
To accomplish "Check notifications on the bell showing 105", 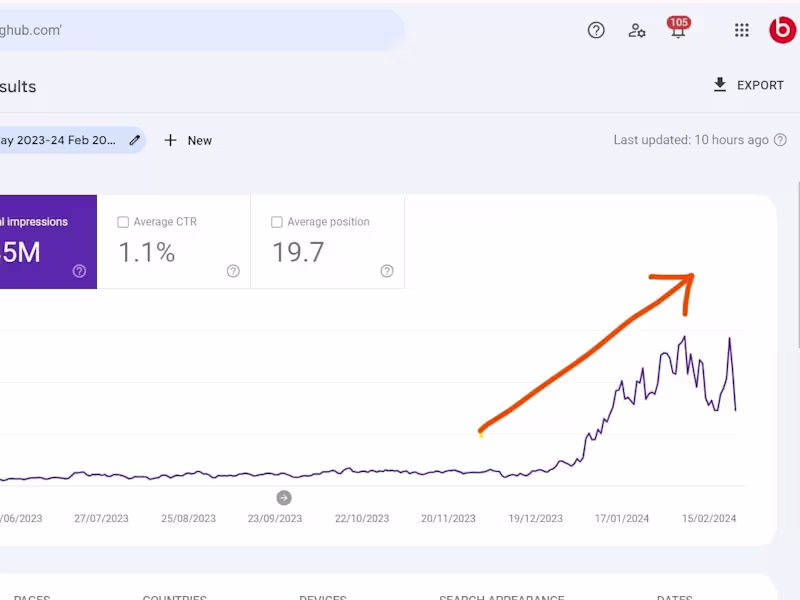I will pos(678,30).
